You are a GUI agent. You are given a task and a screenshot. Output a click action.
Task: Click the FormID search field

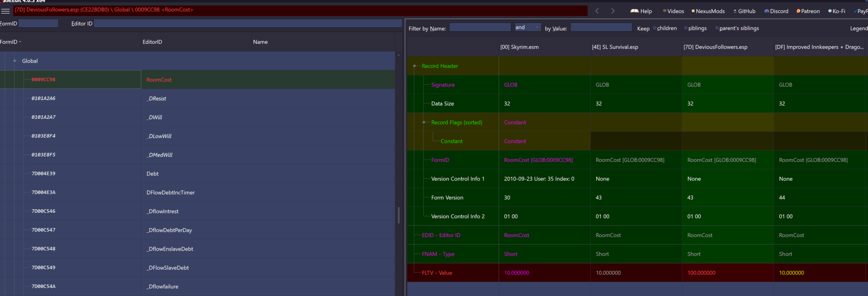pos(38,23)
